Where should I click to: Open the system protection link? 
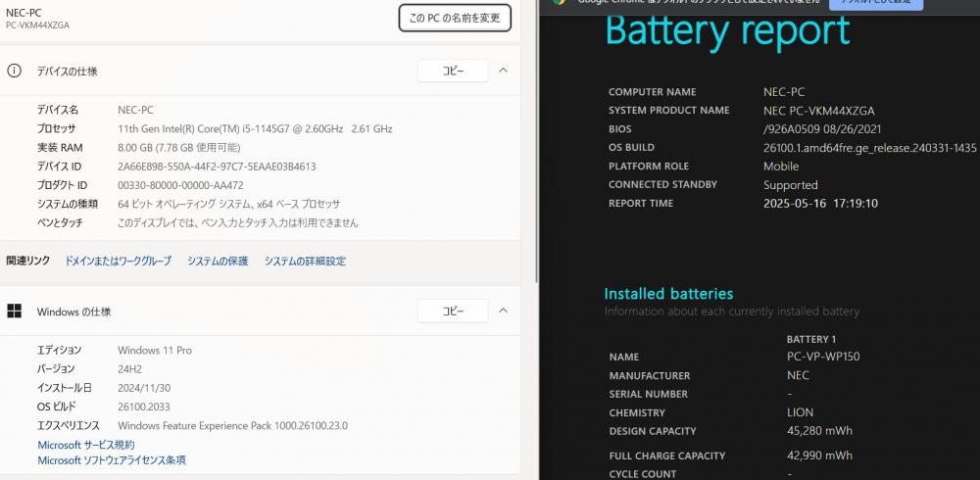click(218, 262)
